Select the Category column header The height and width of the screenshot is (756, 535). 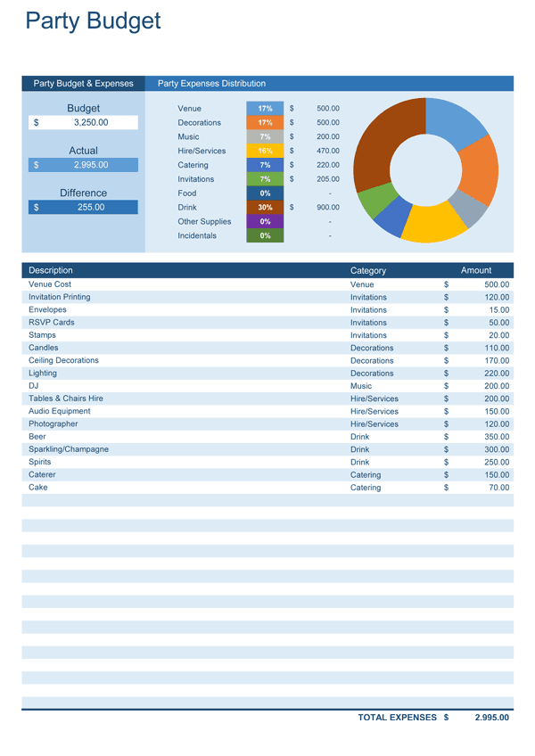[x=368, y=270]
